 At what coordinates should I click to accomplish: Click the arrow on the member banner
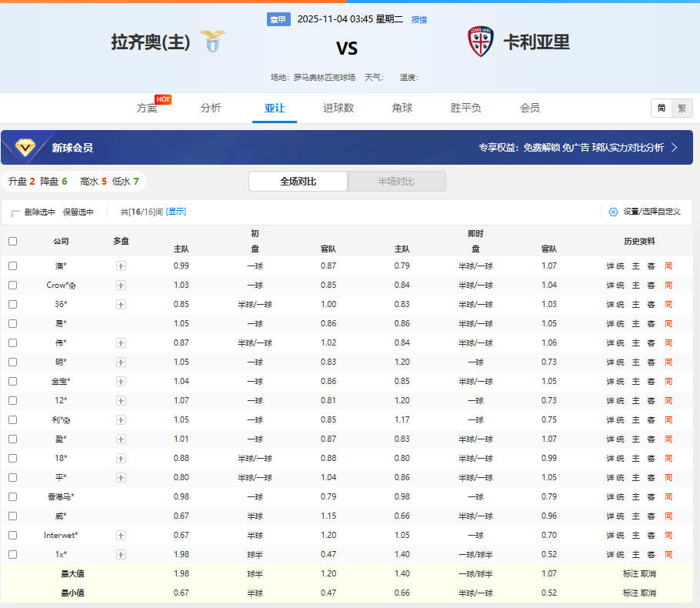675,147
